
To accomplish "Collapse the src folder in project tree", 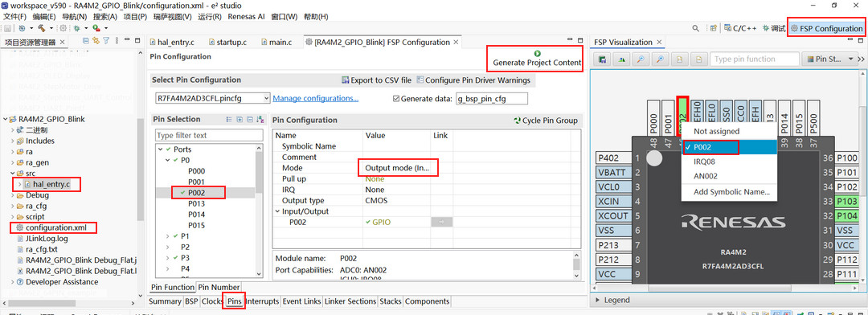I will [13, 174].
